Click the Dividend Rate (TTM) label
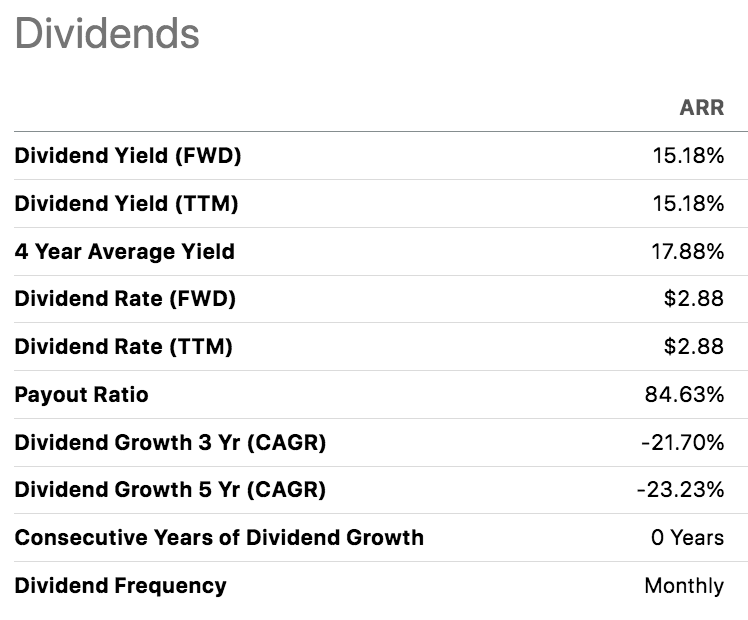Viewport: 748px width, 620px height. point(123,347)
